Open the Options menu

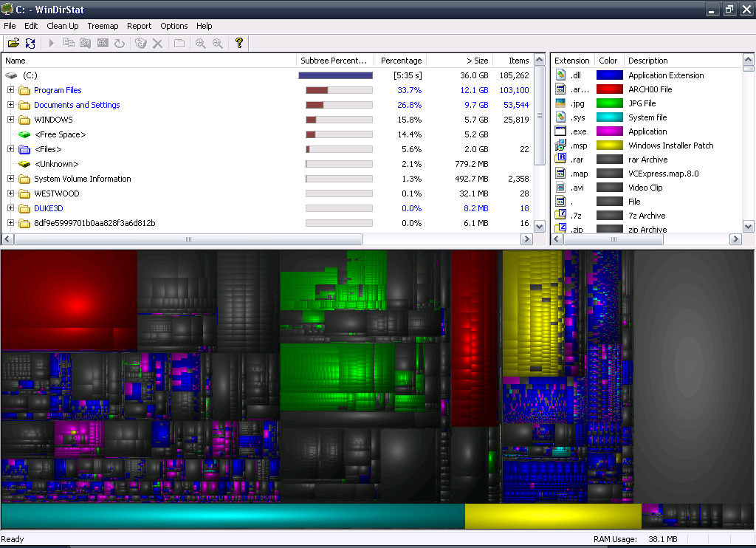[x=173, y=26]
